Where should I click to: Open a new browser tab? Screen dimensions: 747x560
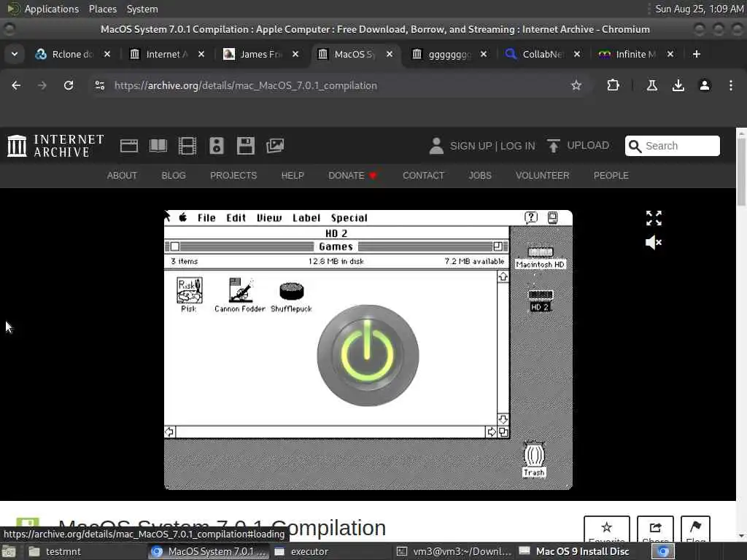(x=697, y=54)
